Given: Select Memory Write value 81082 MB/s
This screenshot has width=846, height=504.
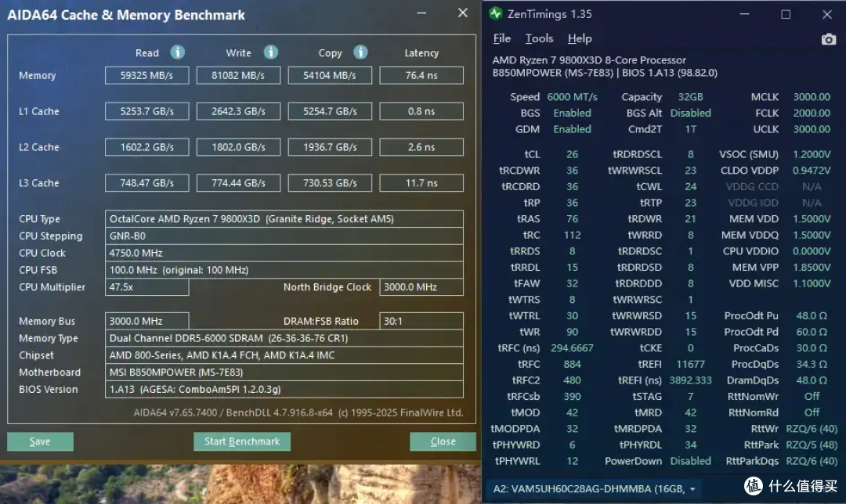Looking at the screenshot, I should coord(238,75).
